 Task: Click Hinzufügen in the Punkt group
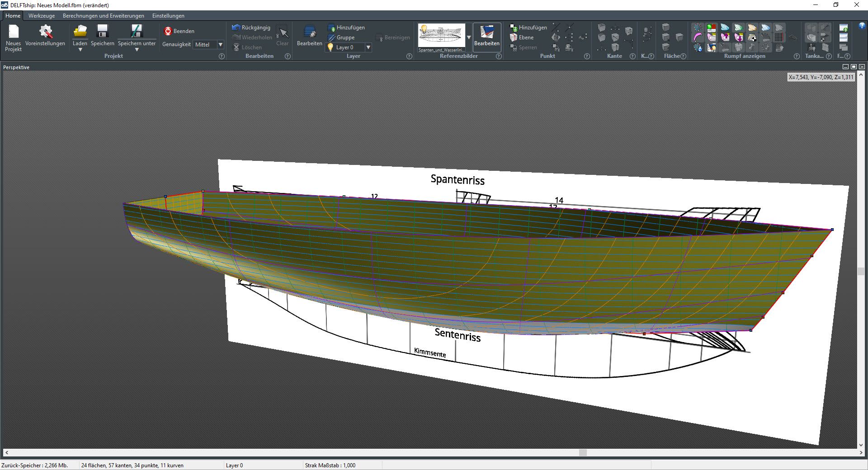point(528,28)
